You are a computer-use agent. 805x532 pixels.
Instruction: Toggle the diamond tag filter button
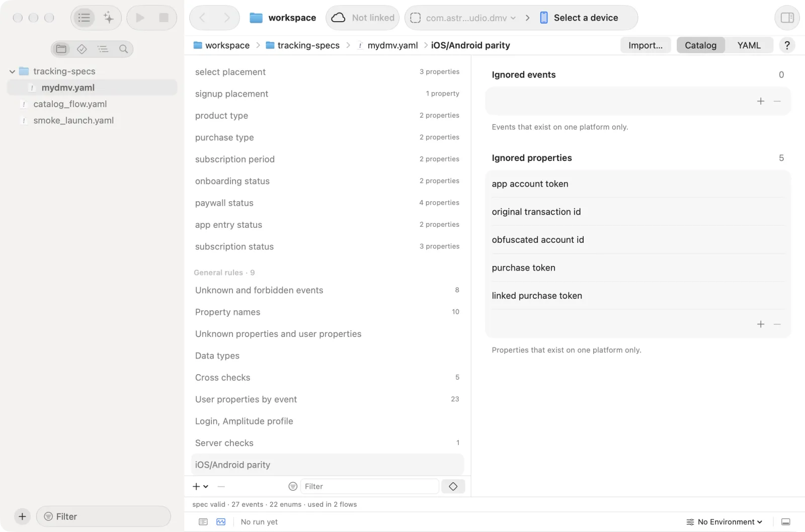point(453,486)
